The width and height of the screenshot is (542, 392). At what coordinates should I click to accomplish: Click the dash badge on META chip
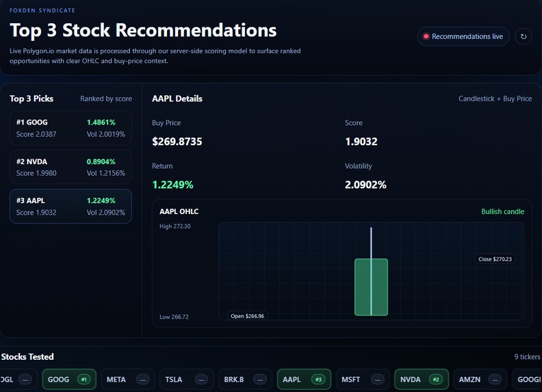[x=142, y=380]
